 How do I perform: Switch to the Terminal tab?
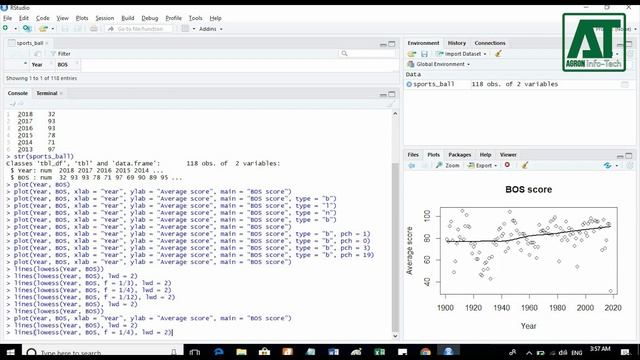[x=47, y=93]
